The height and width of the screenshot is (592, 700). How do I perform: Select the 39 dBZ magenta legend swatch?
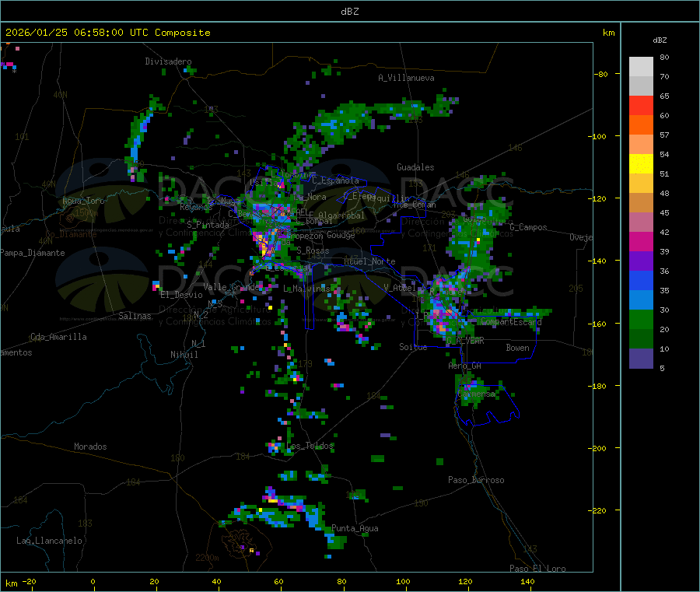pyautogui.click(x=641, y=241)
